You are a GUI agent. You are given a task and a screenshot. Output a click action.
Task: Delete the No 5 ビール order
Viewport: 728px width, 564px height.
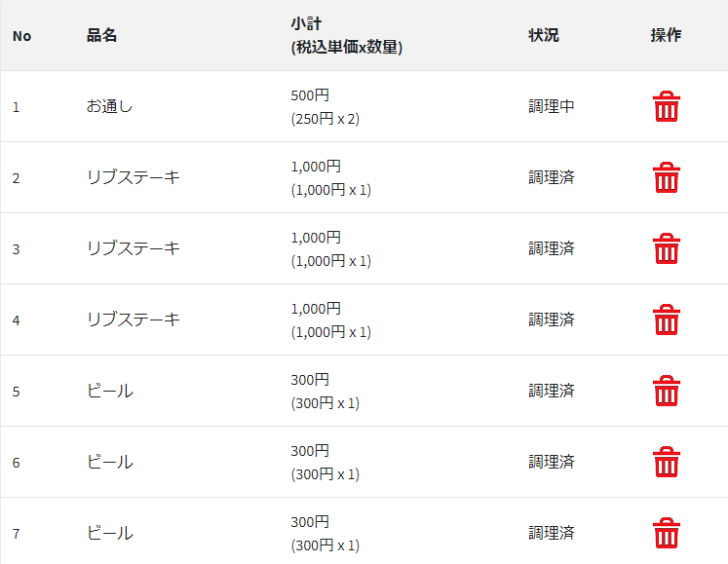click(x=666, y=391)
